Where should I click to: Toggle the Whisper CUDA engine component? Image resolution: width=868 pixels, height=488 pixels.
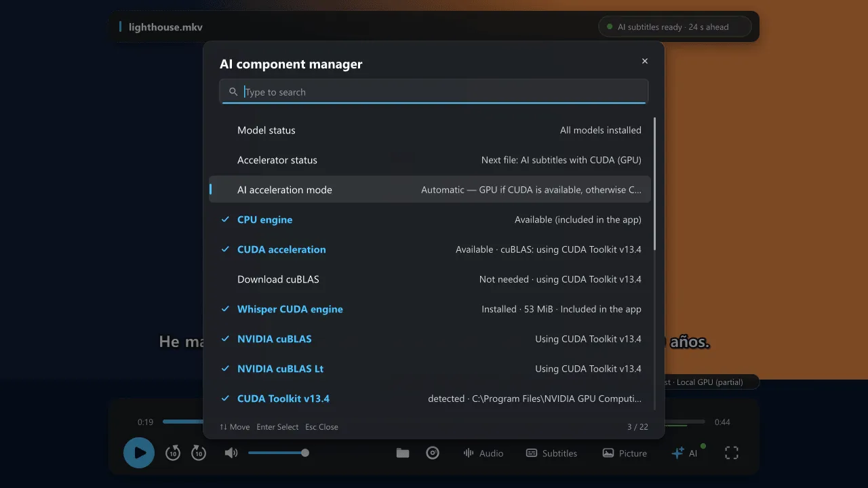[x=430, y=309]
